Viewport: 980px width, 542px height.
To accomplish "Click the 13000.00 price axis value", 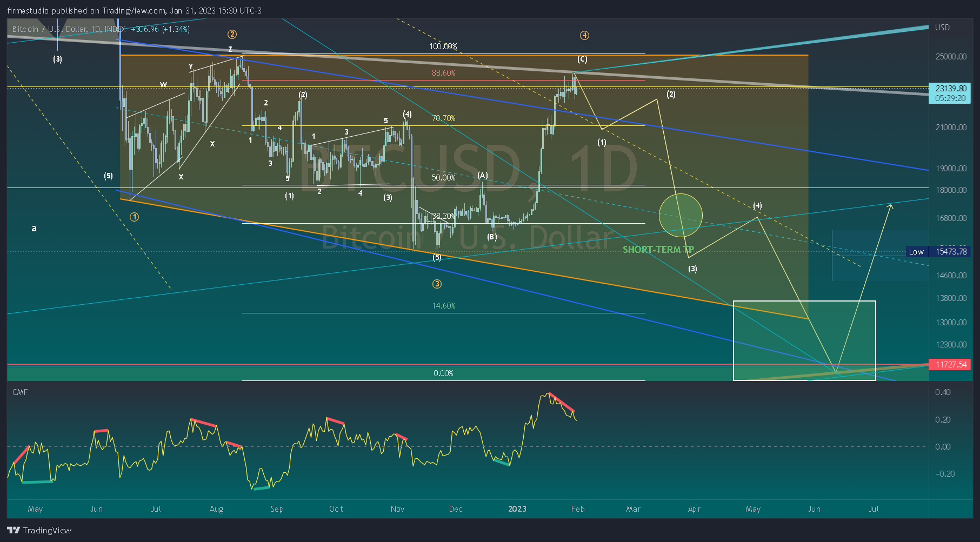I will tap(951, 323).
